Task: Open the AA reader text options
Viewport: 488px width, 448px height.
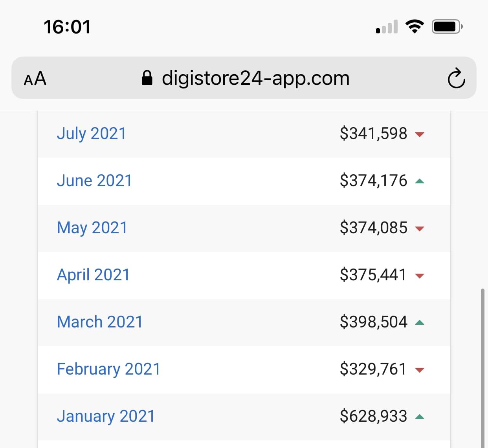Action: click(x=35, y=79)
